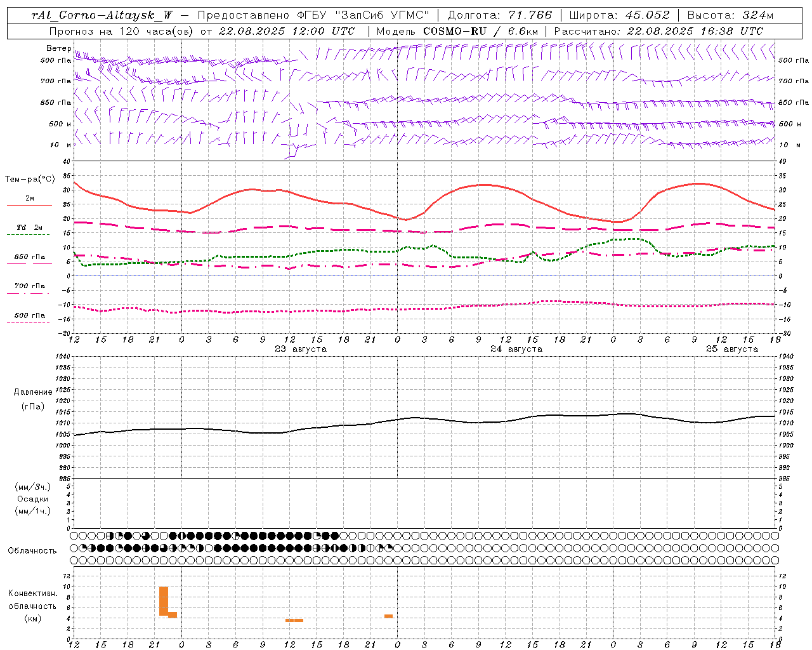The width and height of the screenshot is (812, 650).
Task: Click the 25 августа date label
Action: (x=732, y=349)
